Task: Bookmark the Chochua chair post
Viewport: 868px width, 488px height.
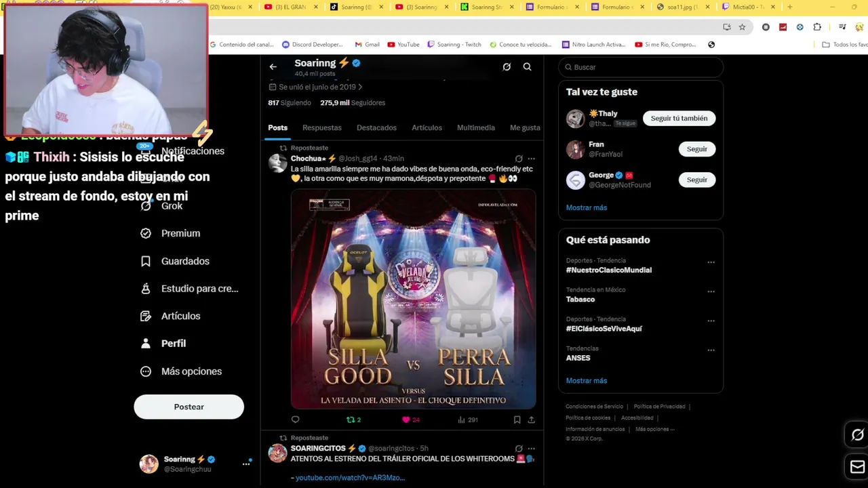Action: 517,420
